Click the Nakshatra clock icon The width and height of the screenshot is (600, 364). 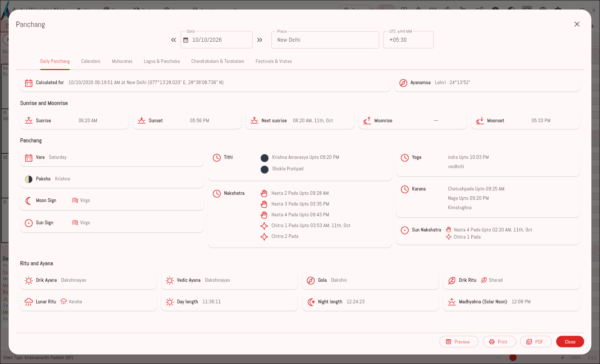[x=217, y=194]
